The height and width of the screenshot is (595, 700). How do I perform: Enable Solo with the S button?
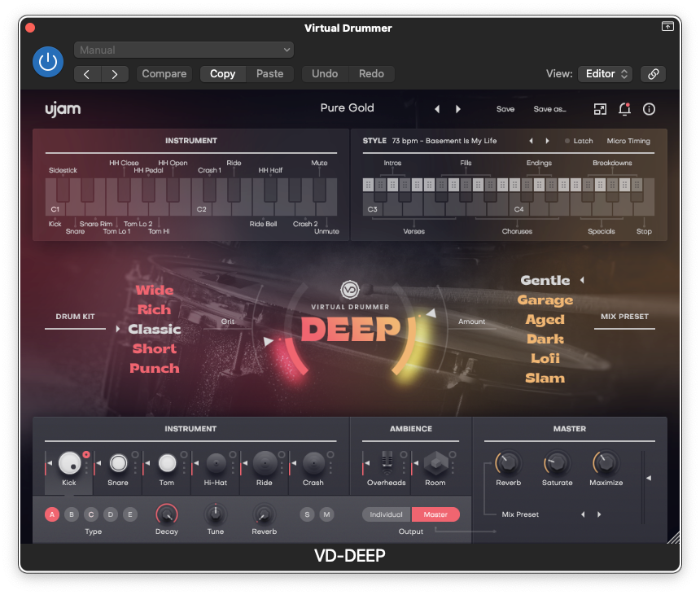(x=307, y=514)
